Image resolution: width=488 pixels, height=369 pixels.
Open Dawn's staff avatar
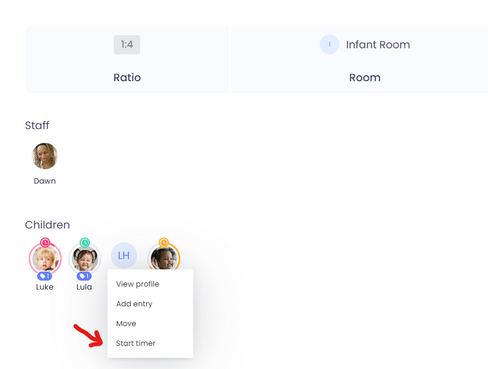pos(45,156)
